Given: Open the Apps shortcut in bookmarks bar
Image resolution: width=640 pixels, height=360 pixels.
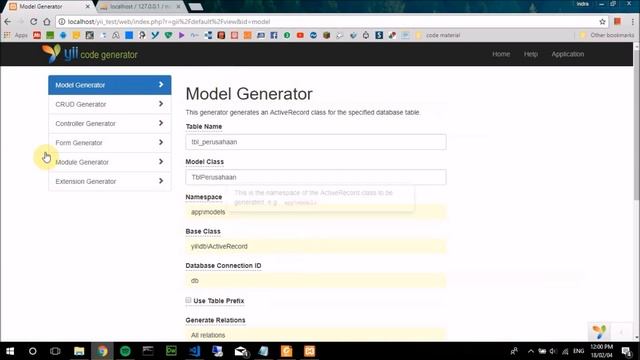Looking at the screenshot, I should pos(16,36).
